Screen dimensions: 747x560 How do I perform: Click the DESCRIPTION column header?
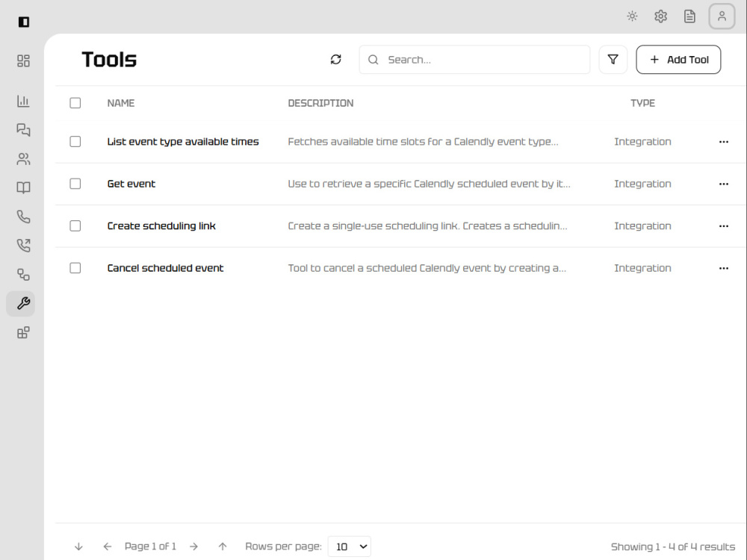coord(320,103)
